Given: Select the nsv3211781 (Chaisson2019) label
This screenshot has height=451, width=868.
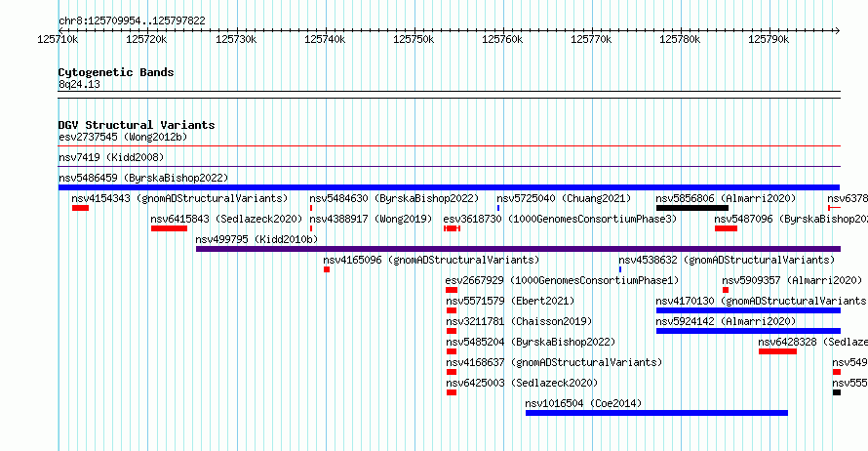Looking at the screenshot, I should 519,321.
